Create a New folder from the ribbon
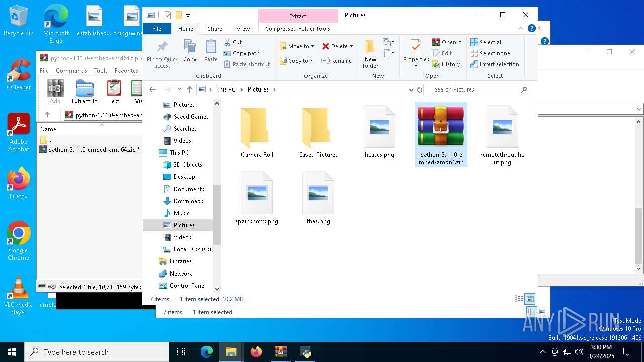This screenshot has height=362, width=644. tap(370, 54)
